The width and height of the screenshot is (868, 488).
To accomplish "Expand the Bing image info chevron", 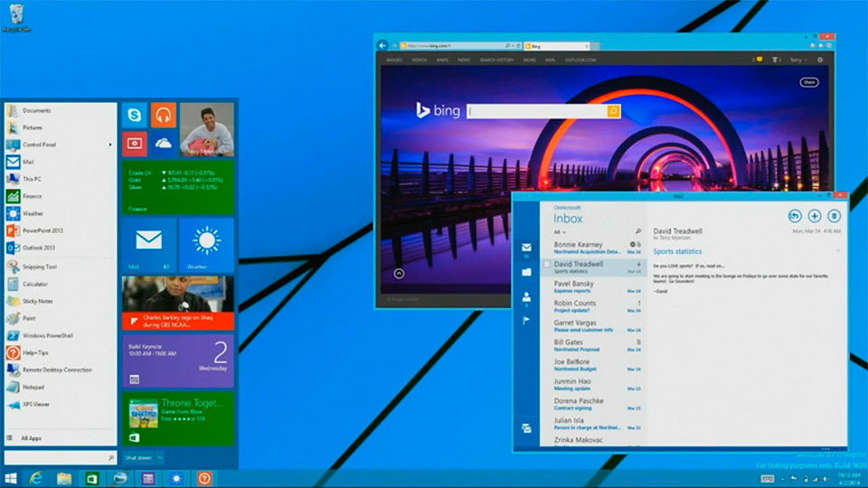I will [399, 273].
